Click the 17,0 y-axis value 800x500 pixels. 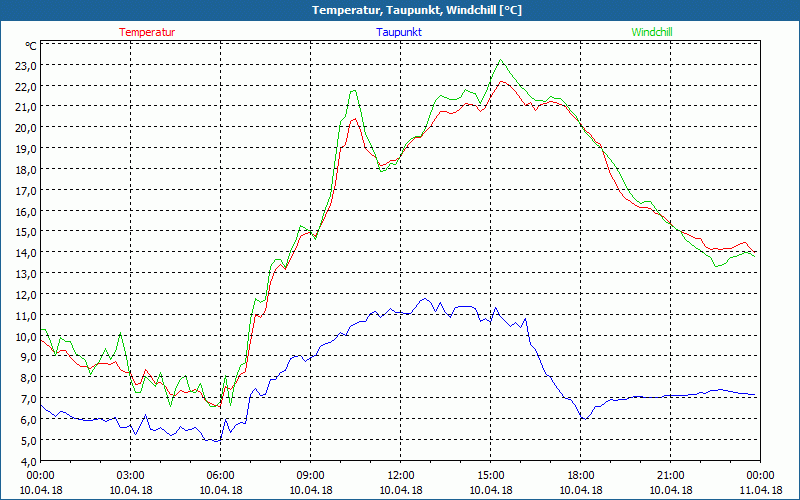(x=27, y=190)
